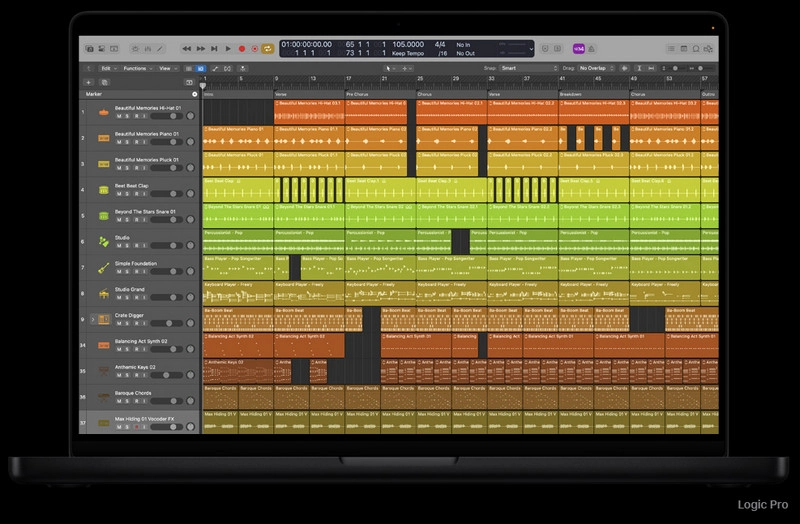Click the Studio percussion track icon
800x524 pixels.
pyautogui.click(x=103, y=242)
